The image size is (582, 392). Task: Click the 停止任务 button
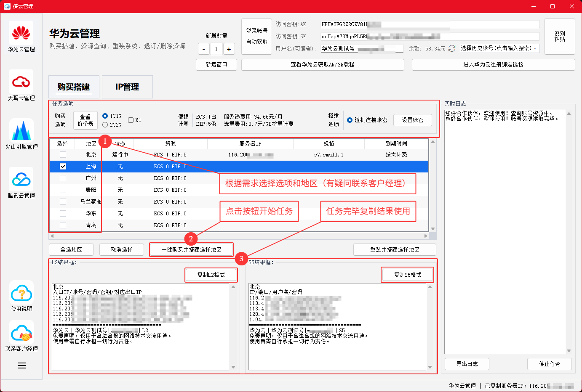pyautogui.click(x=550, y=364)
